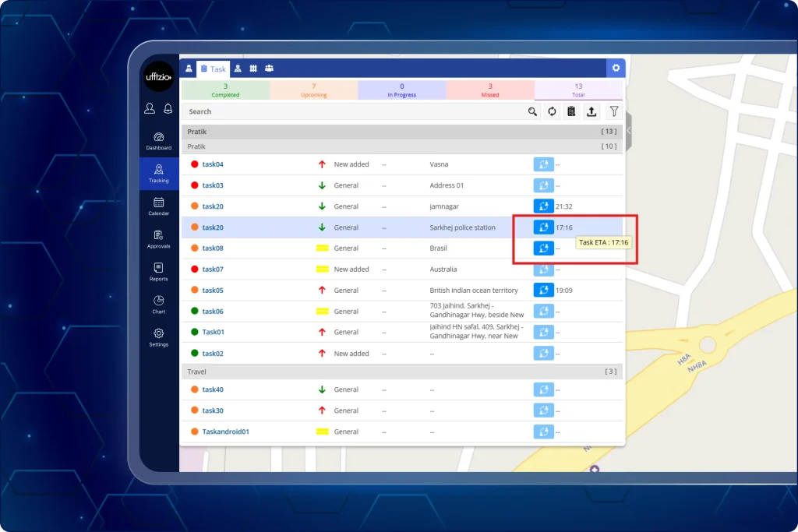The image size is (798, 532).
Task: Click route icon for task30 row
Action: [543, 410]
